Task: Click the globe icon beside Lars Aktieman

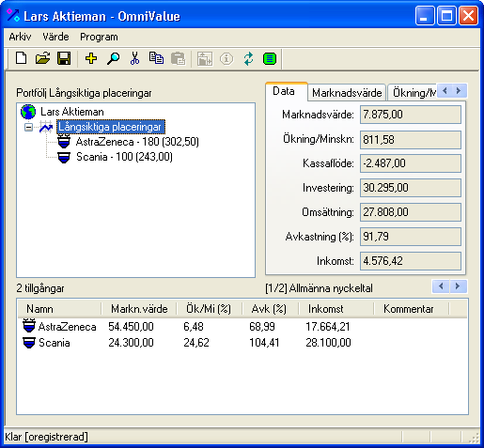Action: click(x=28, y=112)
